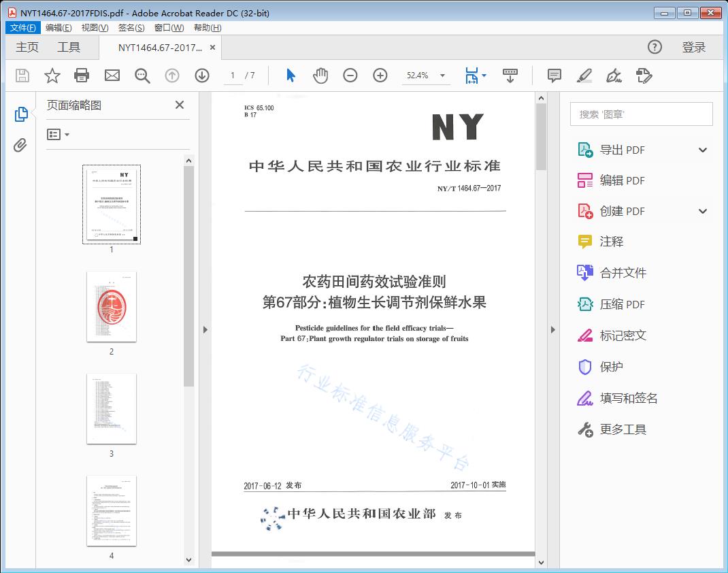Select page 3 thumbnail

click(112, 408)
